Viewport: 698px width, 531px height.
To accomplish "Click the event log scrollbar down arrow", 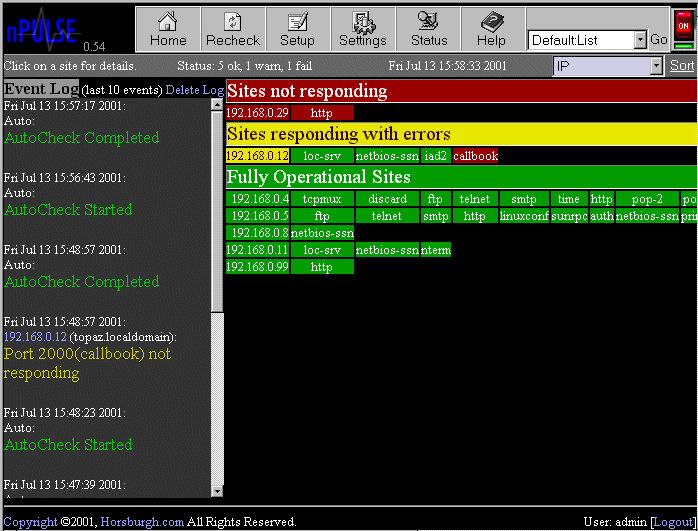I will point(217,491).
